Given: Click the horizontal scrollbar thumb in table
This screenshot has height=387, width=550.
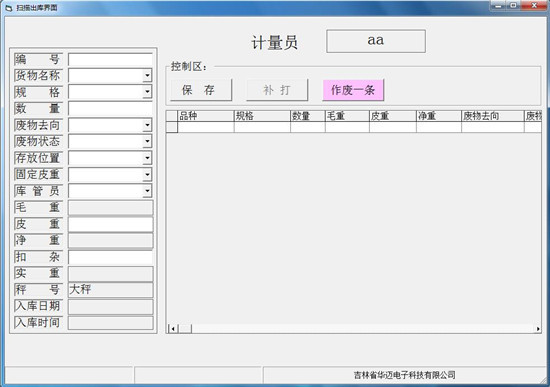Looking at the screenshot, I should [x=185, y=329].
